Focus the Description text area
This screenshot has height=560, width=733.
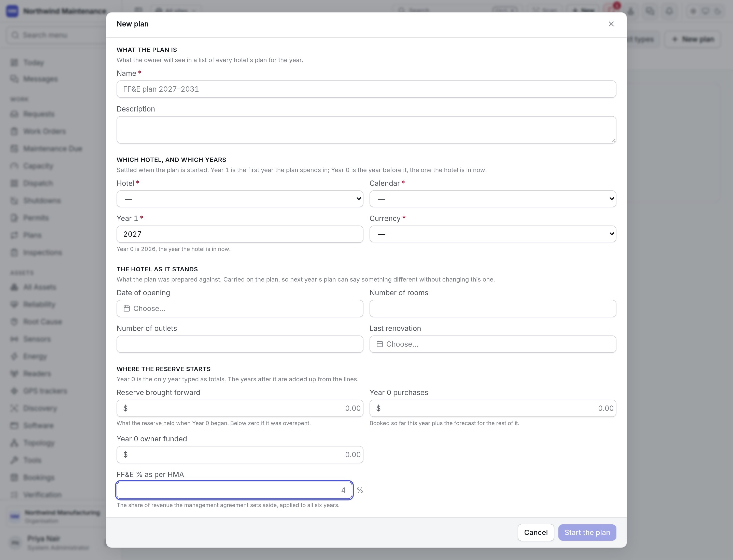(366, 130)
